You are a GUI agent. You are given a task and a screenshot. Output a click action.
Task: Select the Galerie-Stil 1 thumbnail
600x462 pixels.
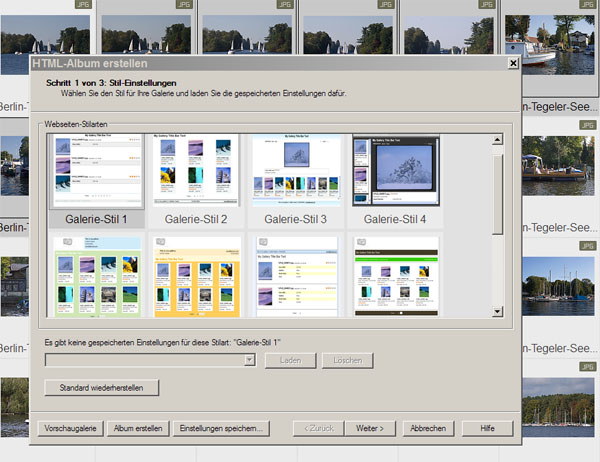(x=97, y=169)
